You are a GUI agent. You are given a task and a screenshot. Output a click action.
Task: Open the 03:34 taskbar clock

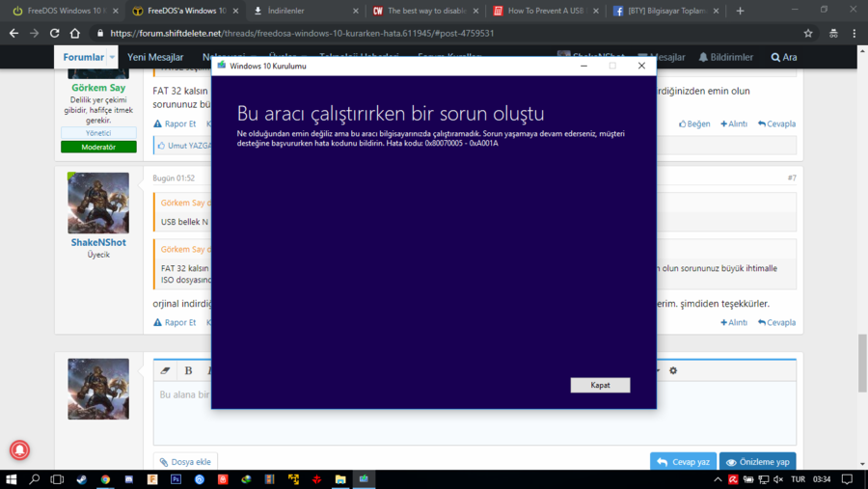tap(822, 479)
